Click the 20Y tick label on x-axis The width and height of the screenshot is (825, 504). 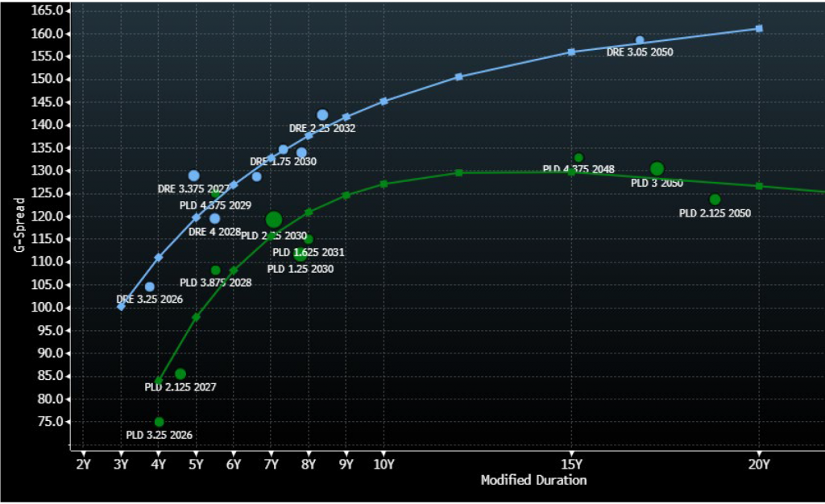(x=758, y=463)
